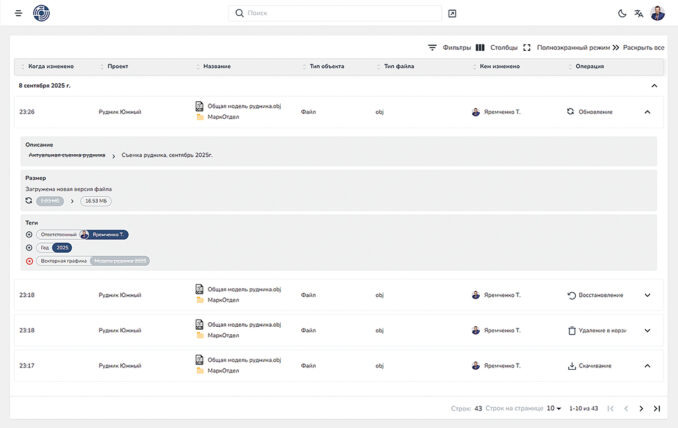The height and width of the screenshot is (428, 678).
Task: Expand the Восстановление row at 23:18
Action: (647, 295)
